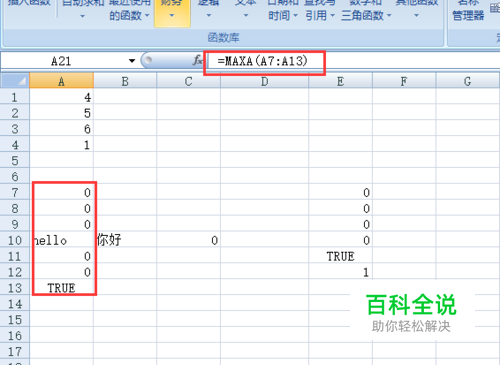This screenshot has height=365, width=500.
Task: Click cell A3 containing 6
Action: pos(61,129)
